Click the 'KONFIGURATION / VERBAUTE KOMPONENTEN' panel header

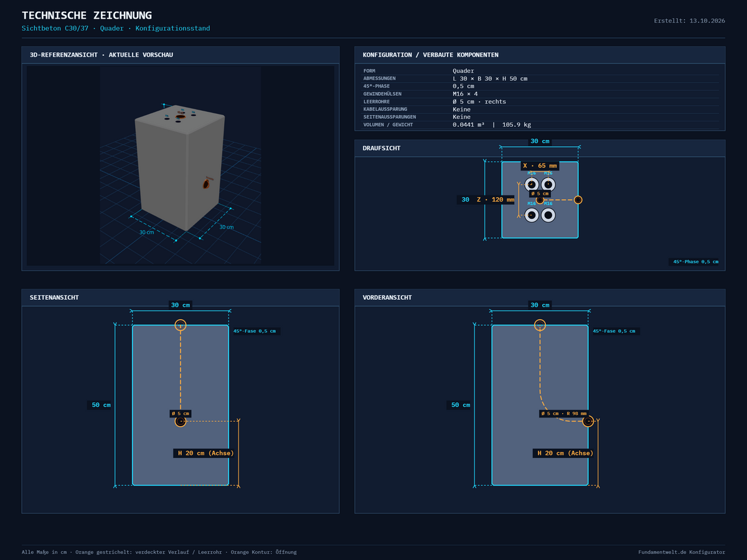540,55
